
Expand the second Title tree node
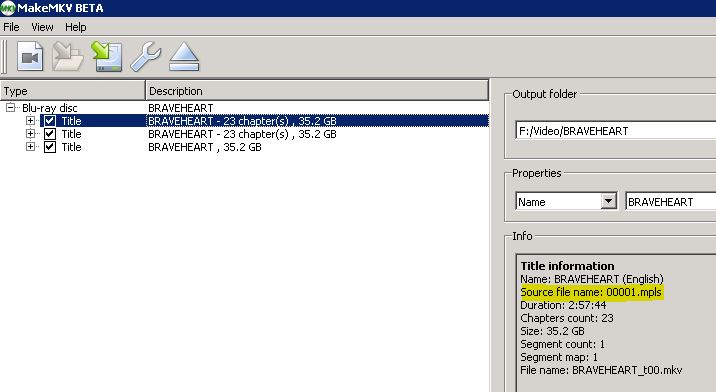[x=30, y=133]
